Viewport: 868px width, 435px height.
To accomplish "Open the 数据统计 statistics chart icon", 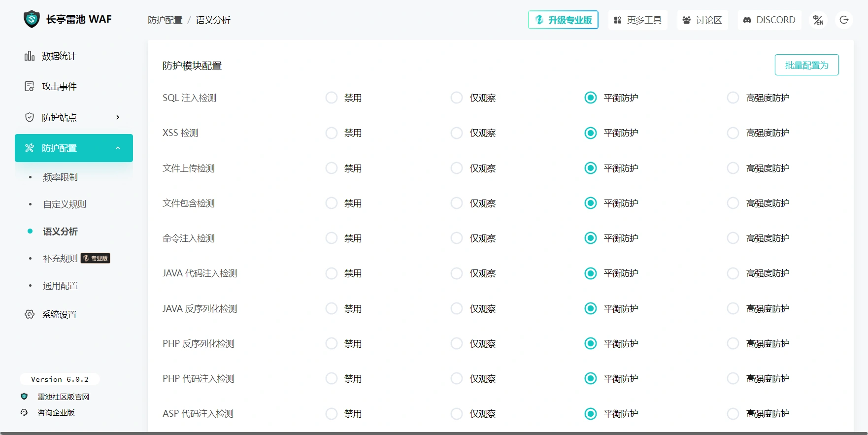I will pos(30,56).
